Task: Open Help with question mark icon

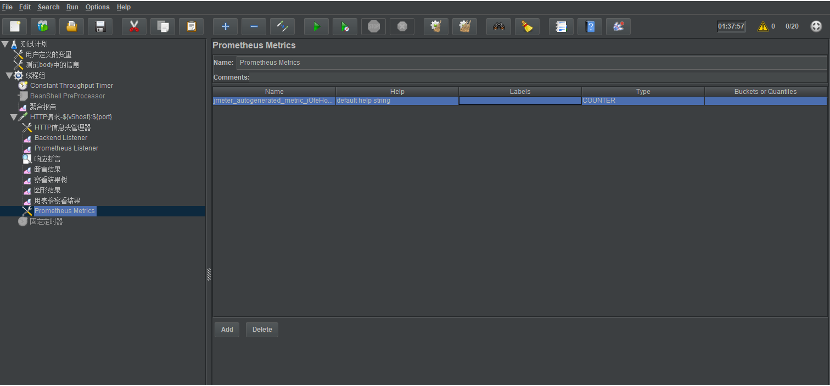Action: click(x=590, y=26)
